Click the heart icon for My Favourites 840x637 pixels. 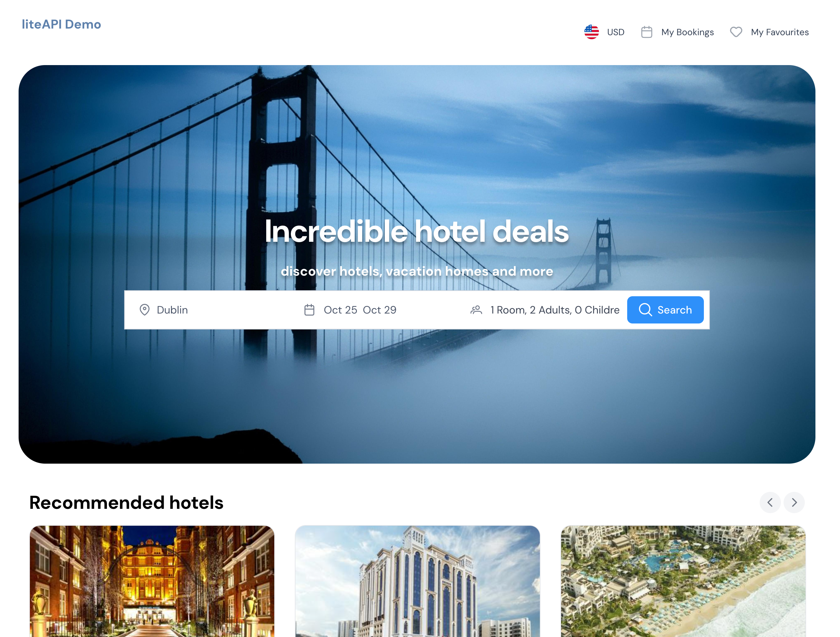tap(736, 32)
